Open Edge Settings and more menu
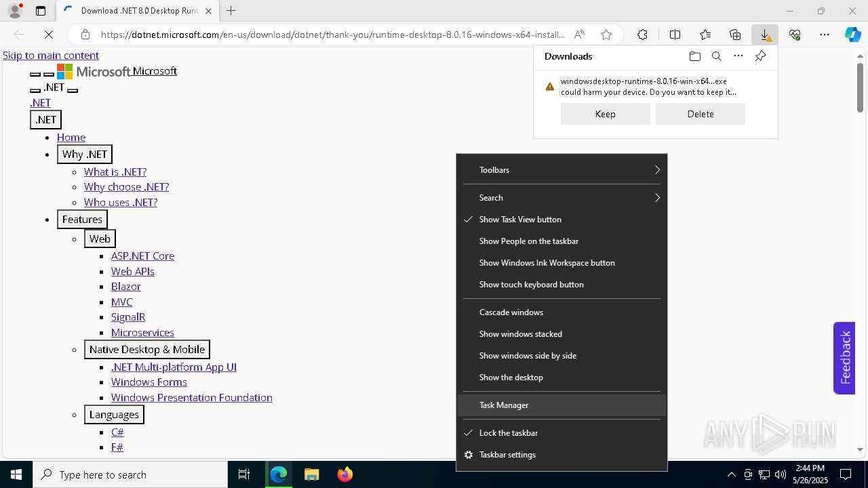Image resolution: width=868 pixels, height=488 pixels. point(825,35)
